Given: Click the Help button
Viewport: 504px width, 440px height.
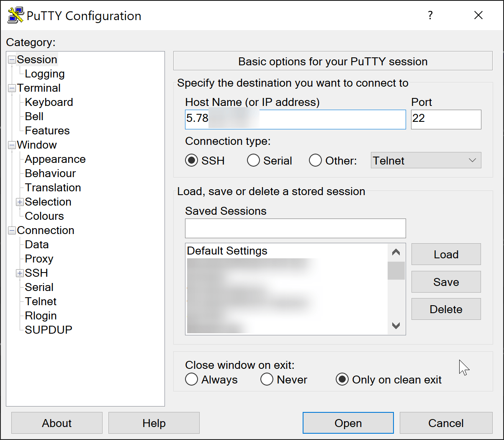Looking at the screenshot, I should 154,423.
